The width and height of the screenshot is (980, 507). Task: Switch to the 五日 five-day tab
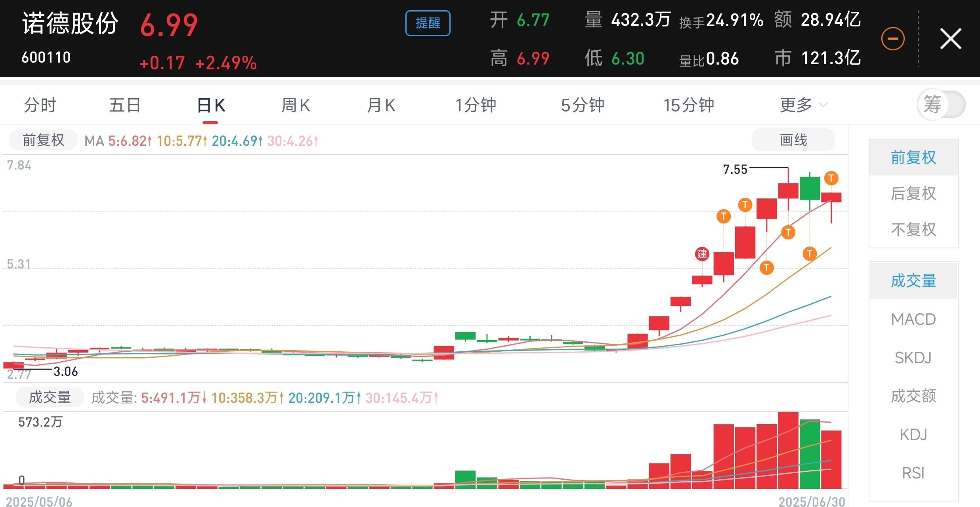[x=125, y=105]
